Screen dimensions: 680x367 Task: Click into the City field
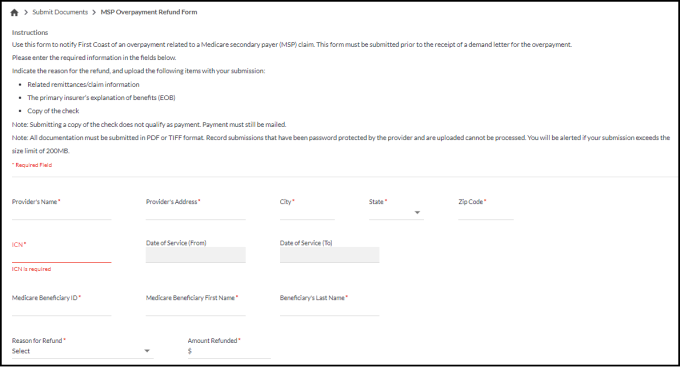307,213
